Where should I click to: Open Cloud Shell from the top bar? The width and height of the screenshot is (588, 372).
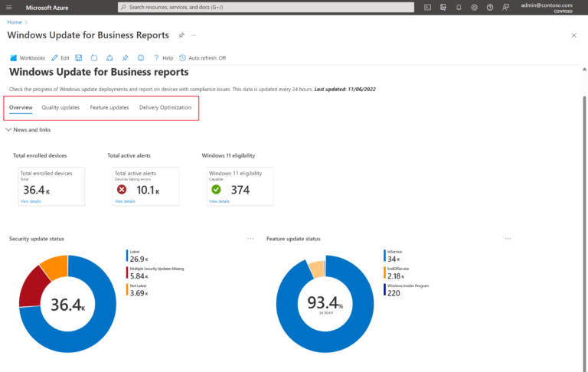pos(427,7)
